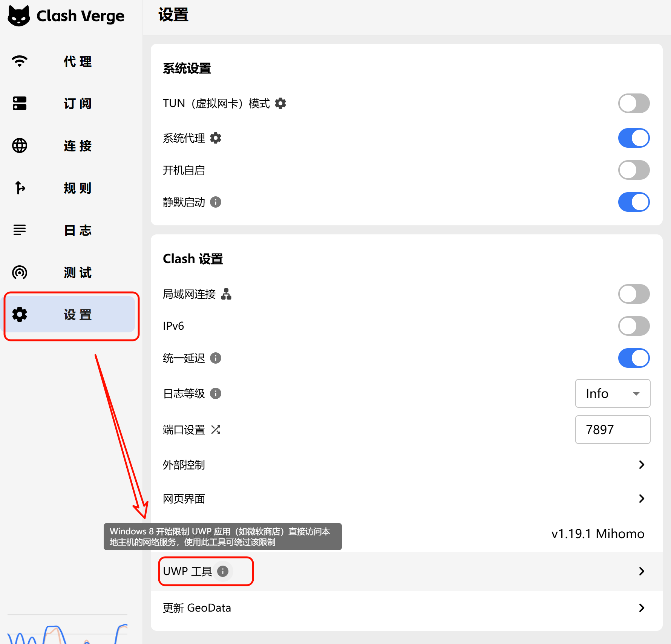Click the TUN mode settings gear icon

pos(280,103)
